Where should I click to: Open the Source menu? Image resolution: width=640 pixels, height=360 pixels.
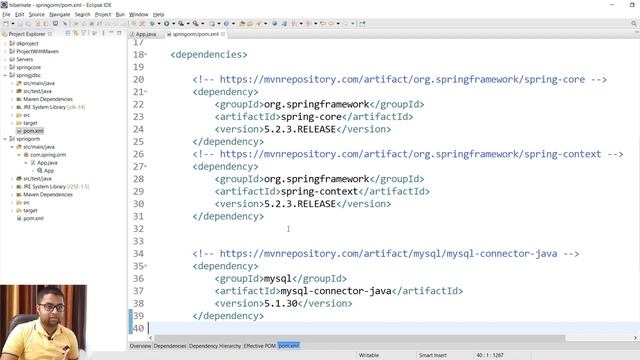(x=36, y=14)
